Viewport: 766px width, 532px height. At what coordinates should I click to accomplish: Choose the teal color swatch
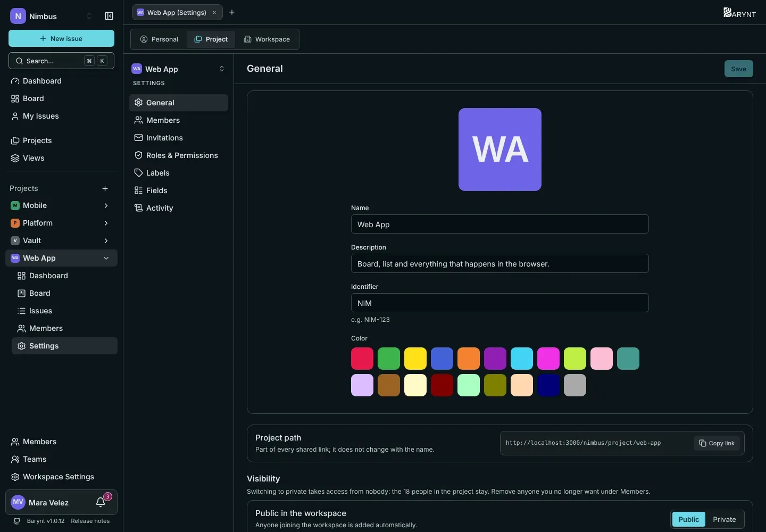pos(628,359)
